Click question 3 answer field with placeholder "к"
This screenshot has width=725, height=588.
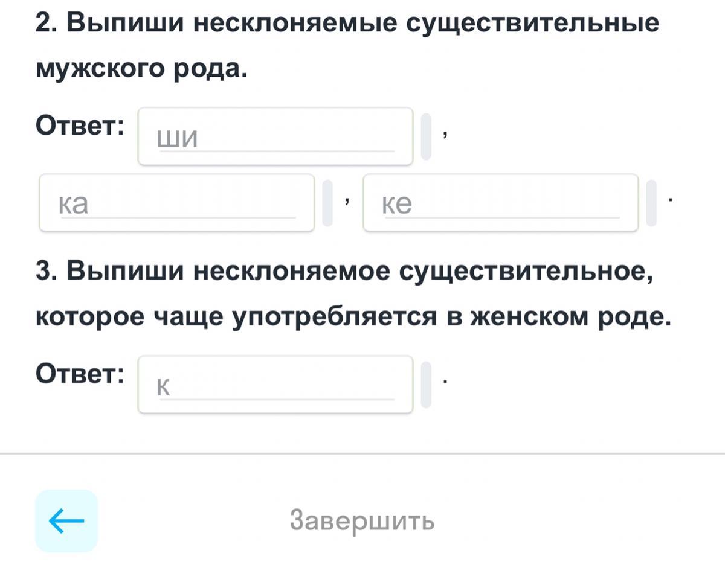275,385
